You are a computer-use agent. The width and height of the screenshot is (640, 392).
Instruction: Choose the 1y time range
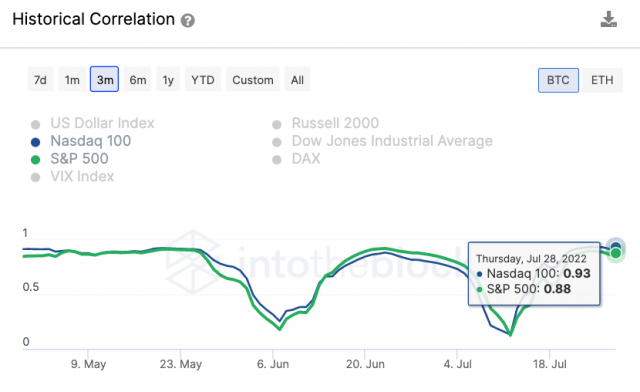(168, 79)
